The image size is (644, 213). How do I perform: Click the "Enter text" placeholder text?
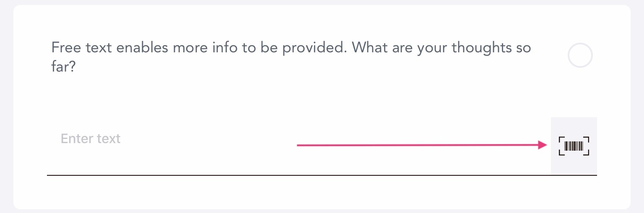coord(91,139)
